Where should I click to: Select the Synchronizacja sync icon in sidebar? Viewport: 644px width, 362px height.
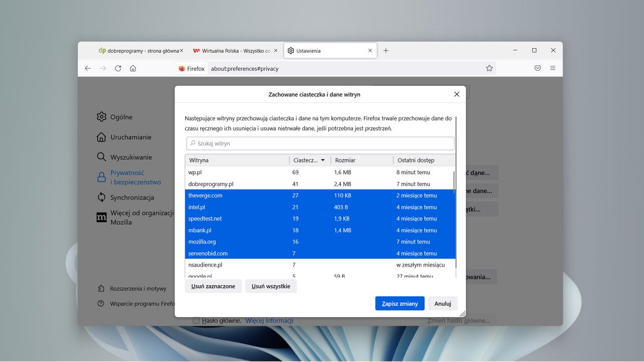[101, 197]
